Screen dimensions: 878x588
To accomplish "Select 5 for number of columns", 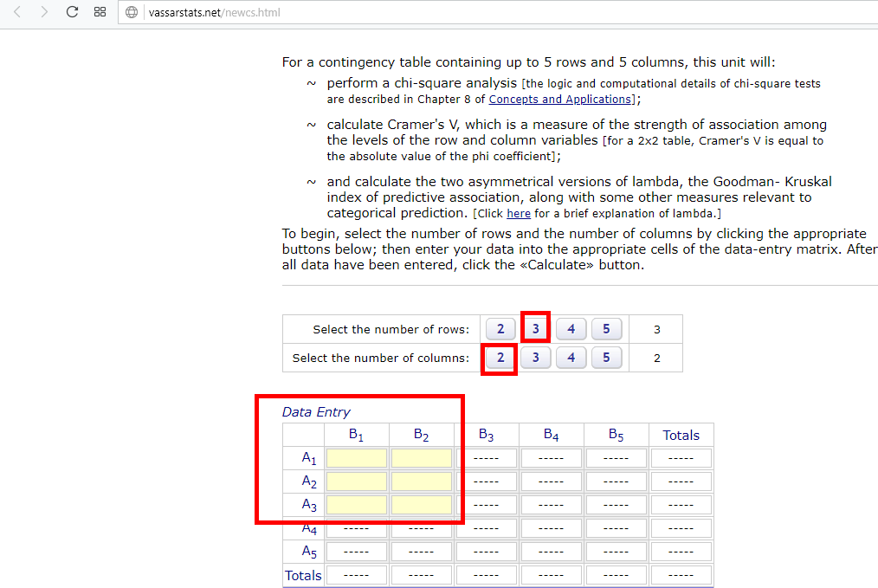I will 606,358.
